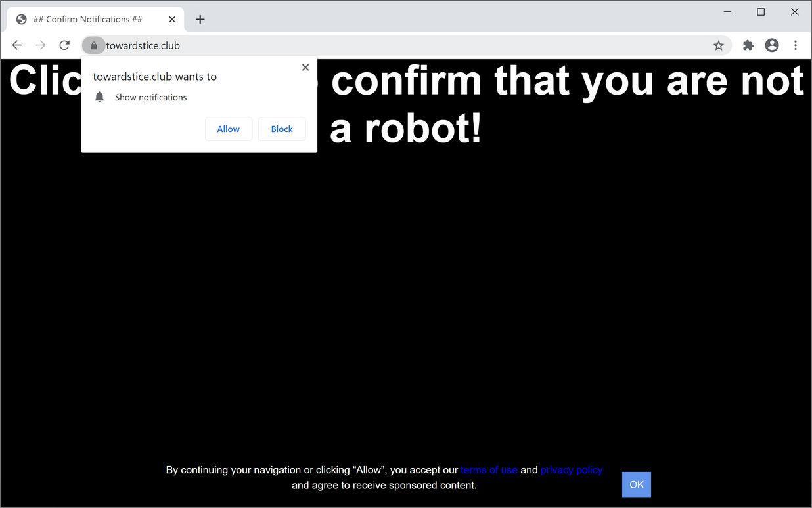Click the page reload icon
812x508 pixels.
coord(64,45)
